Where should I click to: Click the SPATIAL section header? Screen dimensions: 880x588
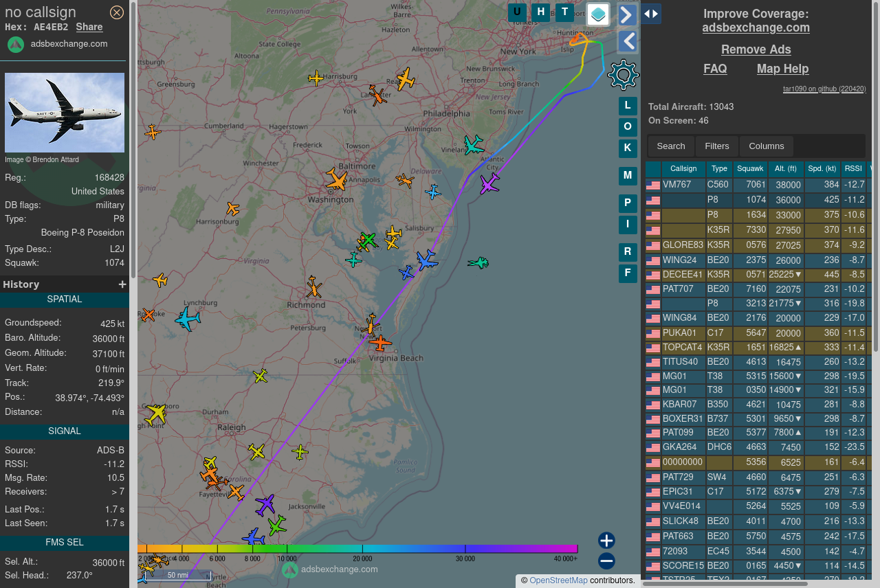[x=65, y=299]
